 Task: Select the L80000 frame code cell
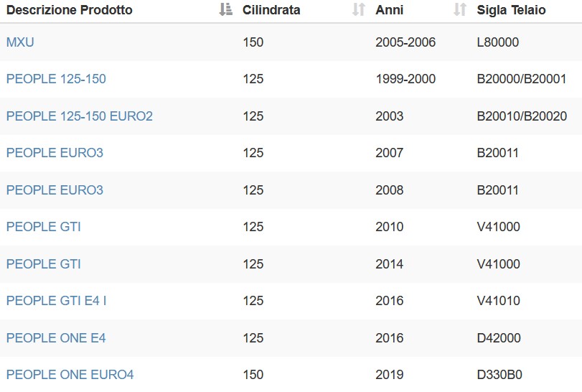(498, 42)
